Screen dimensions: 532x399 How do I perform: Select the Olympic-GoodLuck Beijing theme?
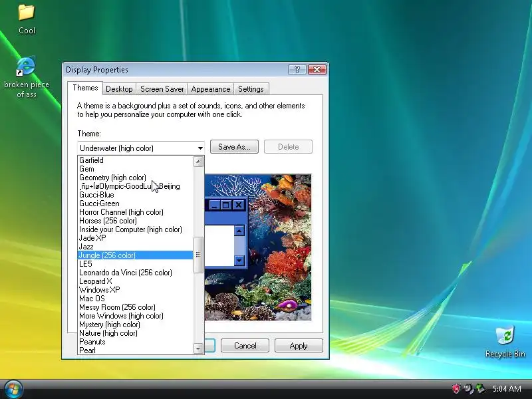pyautogui.click(x=136, y=186)
